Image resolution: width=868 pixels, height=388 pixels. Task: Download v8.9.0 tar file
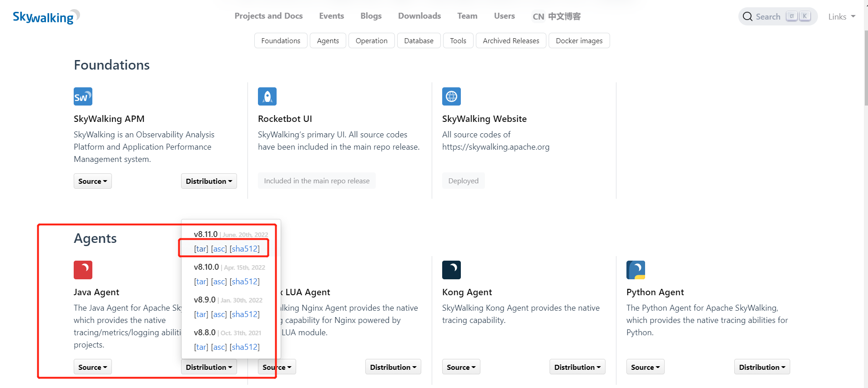click(201, 314)
